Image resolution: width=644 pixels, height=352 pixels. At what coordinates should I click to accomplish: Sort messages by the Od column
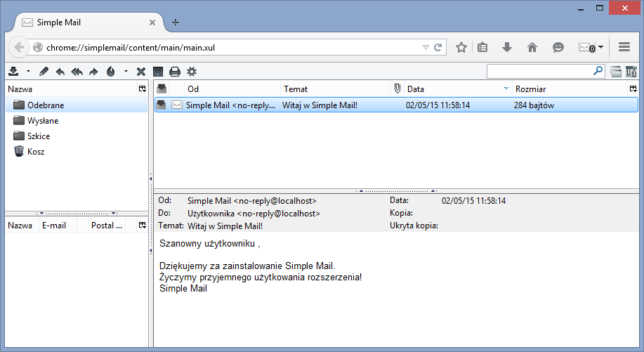(x=232, y=89)
